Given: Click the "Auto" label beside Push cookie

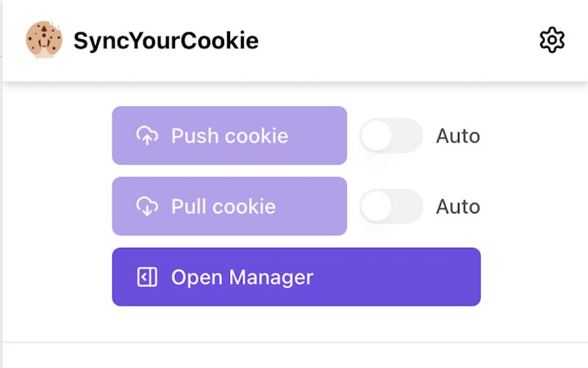Looking at the screenshot, I should click(x=458, y=136).
